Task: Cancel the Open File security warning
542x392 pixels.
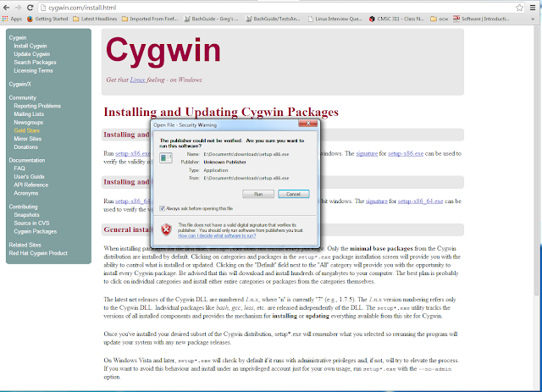Action: point(294,194)
